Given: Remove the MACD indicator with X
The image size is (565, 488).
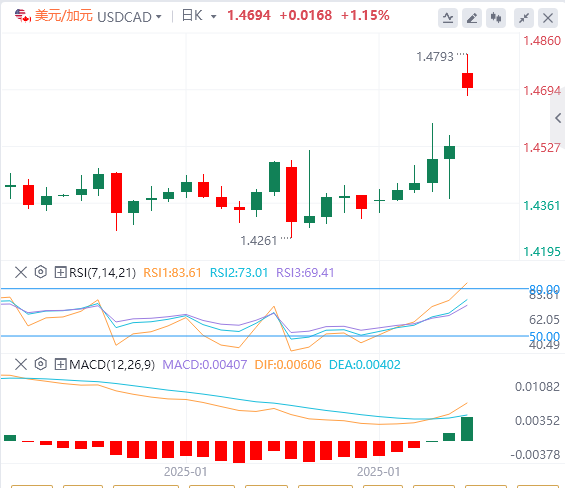Looking at the screenshot, I should (x=21, y=364).
